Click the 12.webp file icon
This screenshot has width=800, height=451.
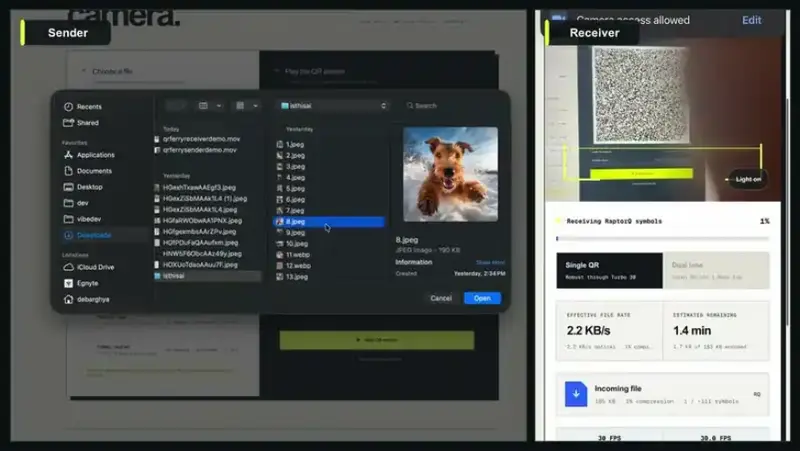pyautogui.click(x=280, y=266)
